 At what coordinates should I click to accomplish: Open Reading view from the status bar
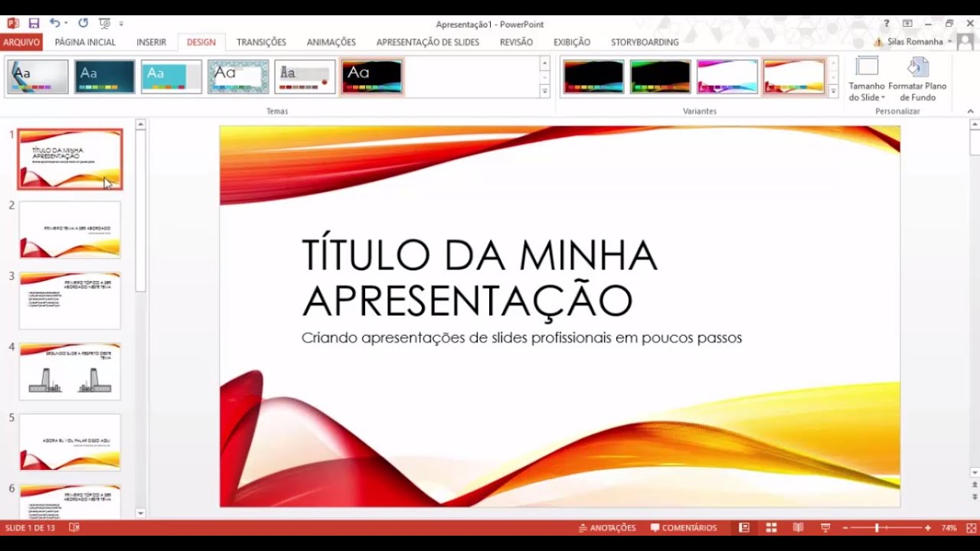(798, 527)
